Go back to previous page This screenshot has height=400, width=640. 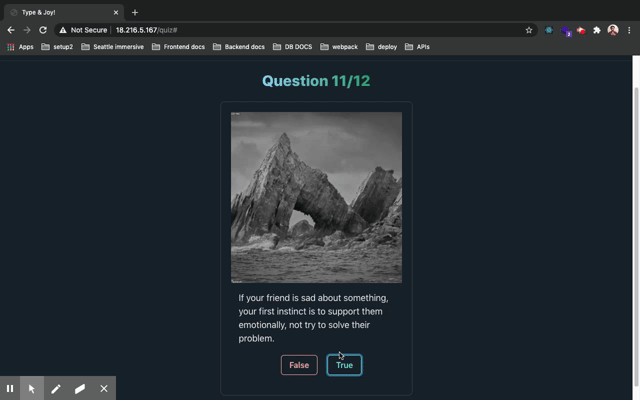tap(11, 30)
